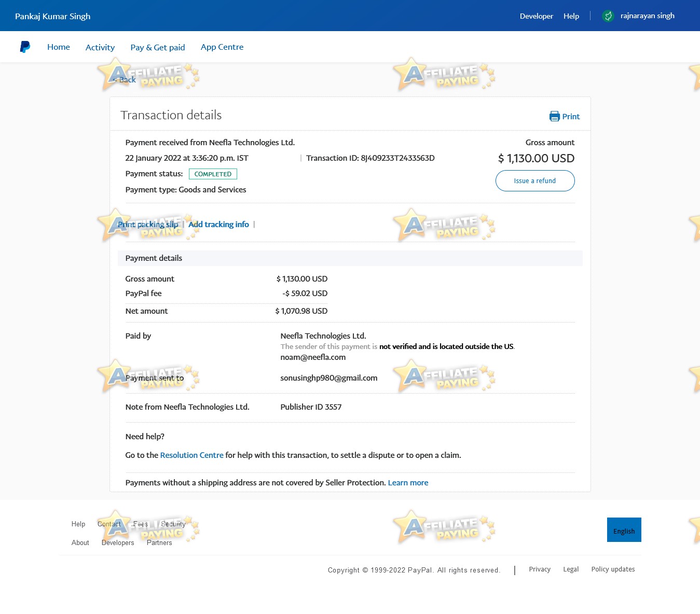Print the transaction details
The height and width of the screenshot is (614, 700).
tap(565, 116)
